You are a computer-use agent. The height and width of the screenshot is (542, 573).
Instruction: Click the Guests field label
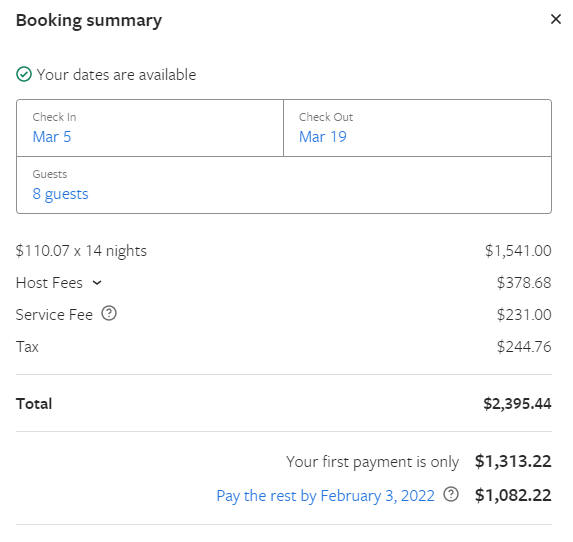50,174
